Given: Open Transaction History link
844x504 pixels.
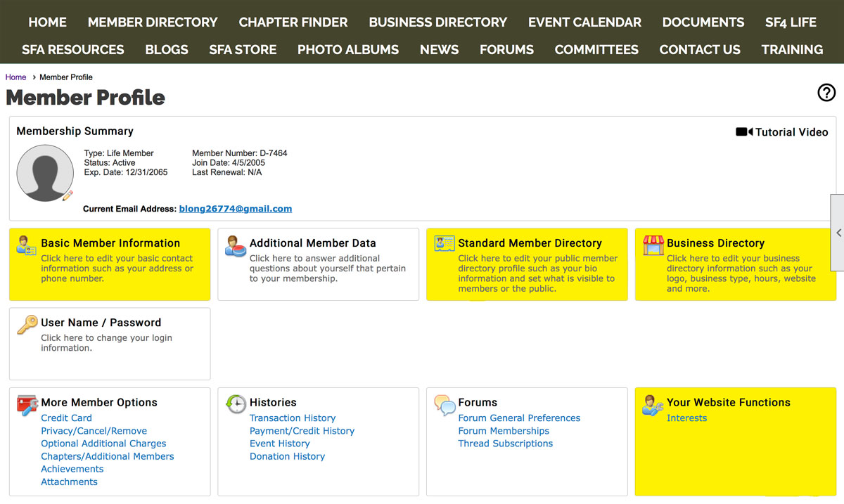Looking at the screenshot, I should pos(293,418).
